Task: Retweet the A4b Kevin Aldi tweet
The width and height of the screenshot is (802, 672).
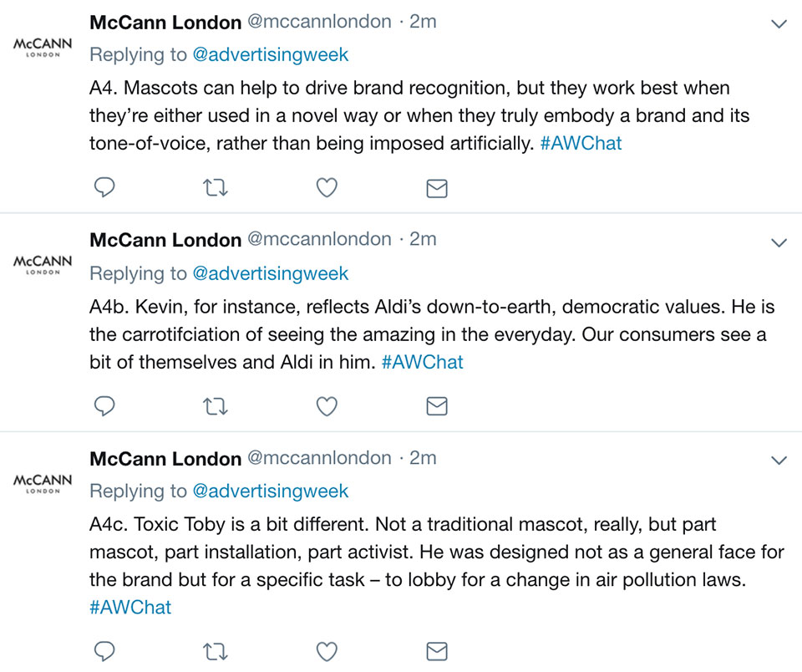Action: click(216, 406)
